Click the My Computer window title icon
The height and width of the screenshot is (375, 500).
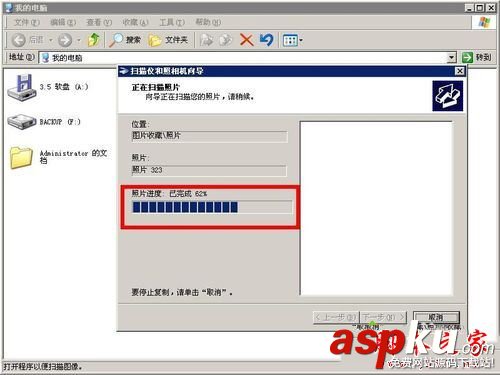[x=9, y=8]
